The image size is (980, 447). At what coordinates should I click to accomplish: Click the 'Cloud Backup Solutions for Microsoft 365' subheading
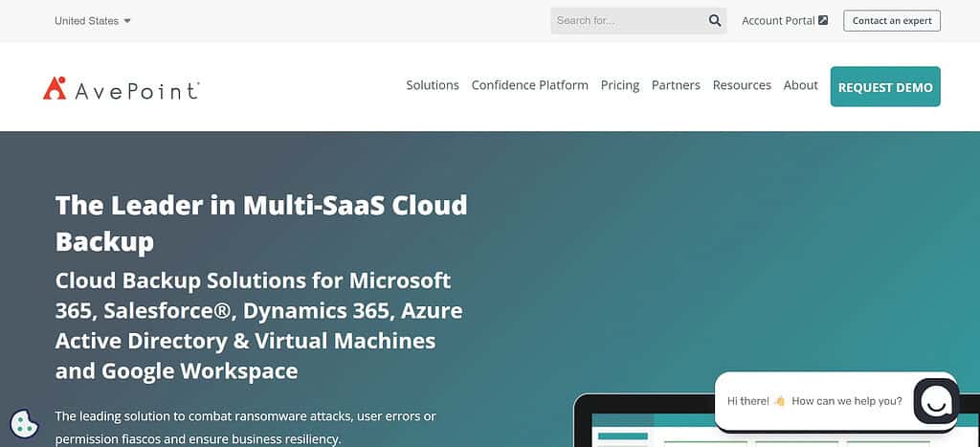pyautogui.click(x=258, y=325)
